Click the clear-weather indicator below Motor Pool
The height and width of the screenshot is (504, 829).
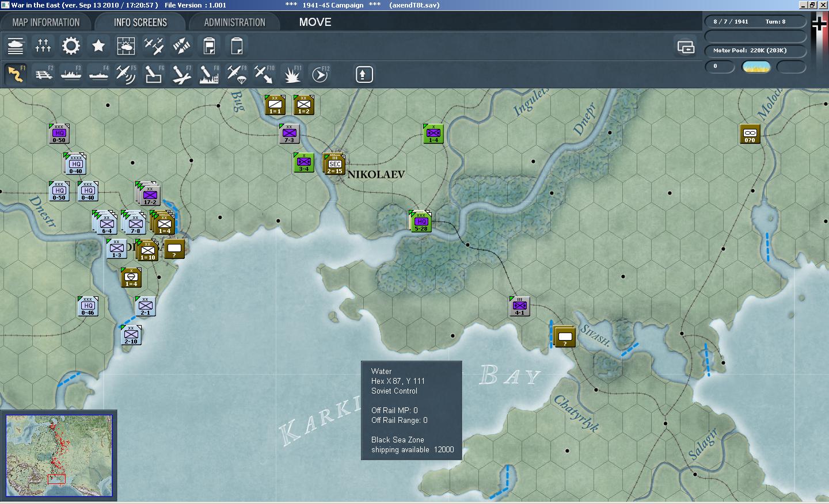pos(756,67)
